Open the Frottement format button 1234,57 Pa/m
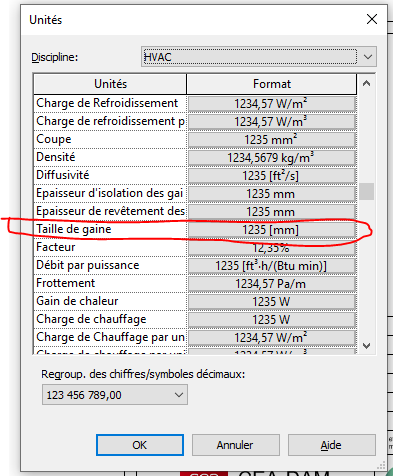This screenshot has height=476, width=393. [x=271, y=284]
